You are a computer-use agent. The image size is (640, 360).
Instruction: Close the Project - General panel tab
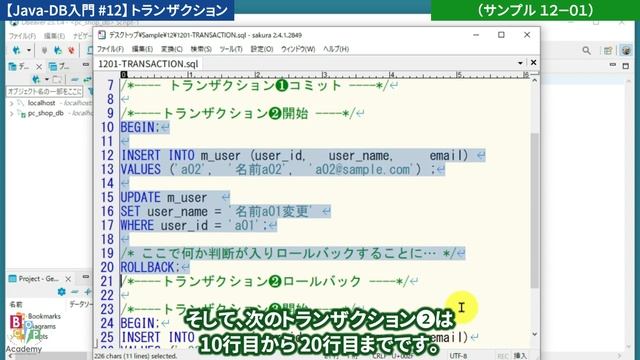tap(68, 279)
